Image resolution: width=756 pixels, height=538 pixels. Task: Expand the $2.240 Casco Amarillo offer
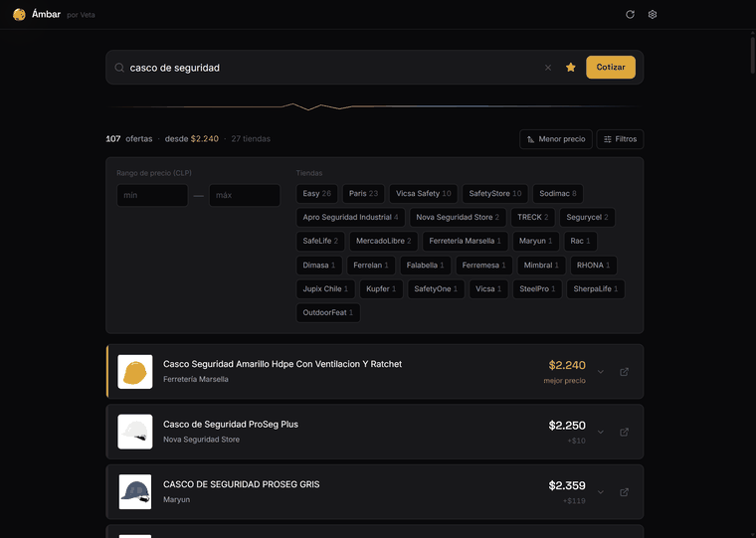tap(600, 372)
